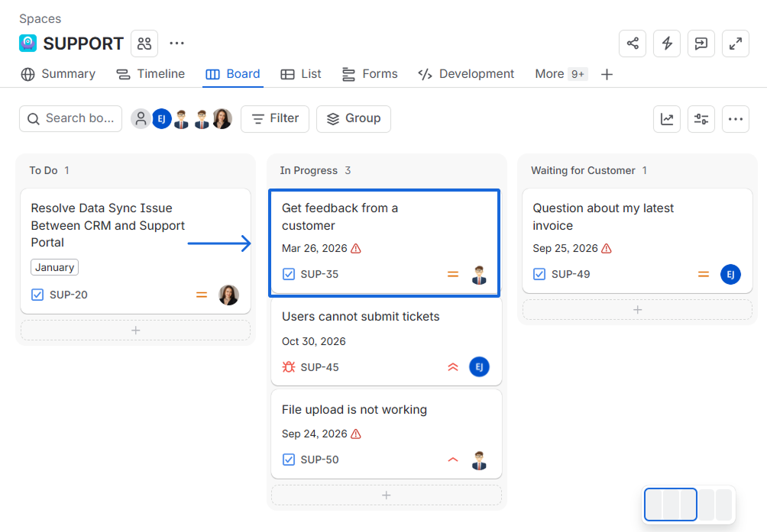Click the board minimap in the bottom corner
This screenshot has height=532, width=767.
[688, 505]
